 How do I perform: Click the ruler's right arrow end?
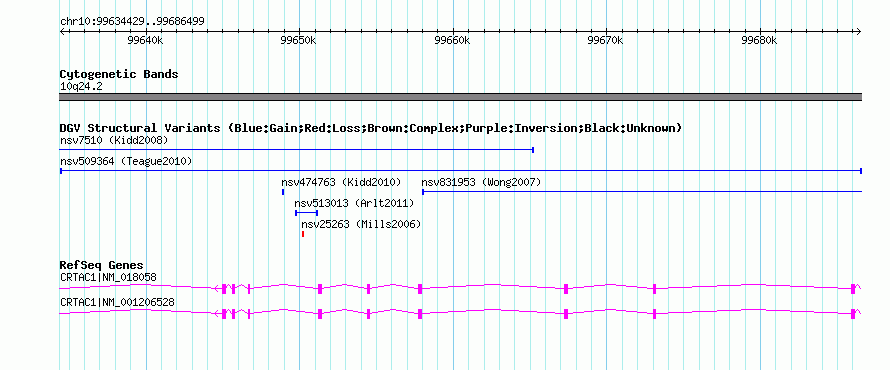859,31
